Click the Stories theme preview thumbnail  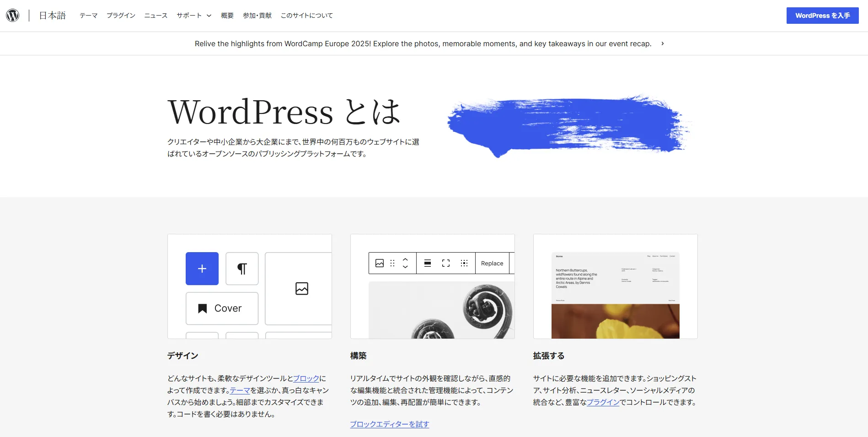[616, 295]
